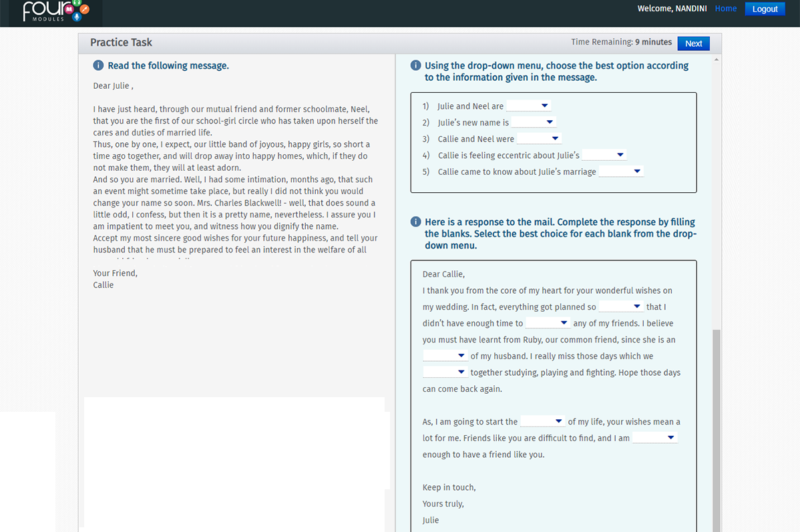Click the right panel scrollbar thumb

[x=717, y=431]
